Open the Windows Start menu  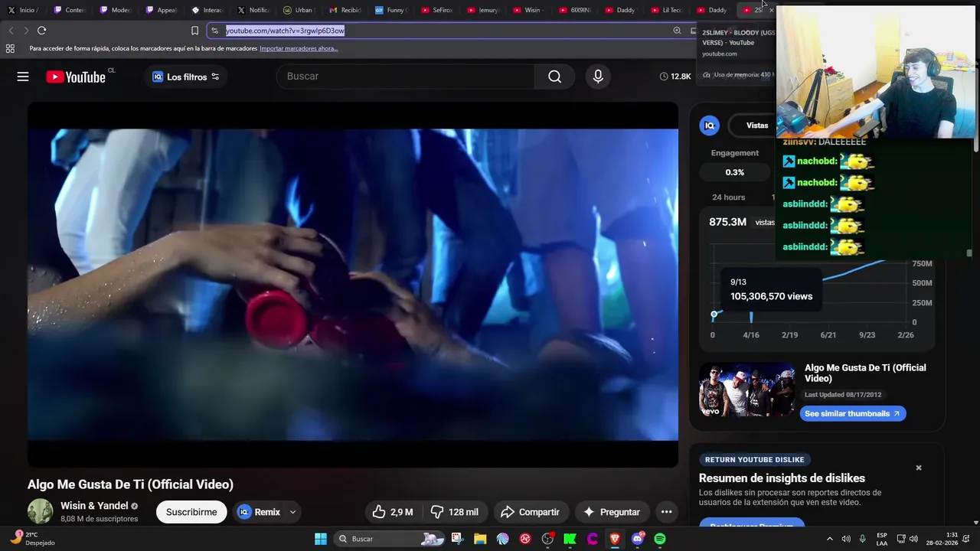[x=321, y=539]
